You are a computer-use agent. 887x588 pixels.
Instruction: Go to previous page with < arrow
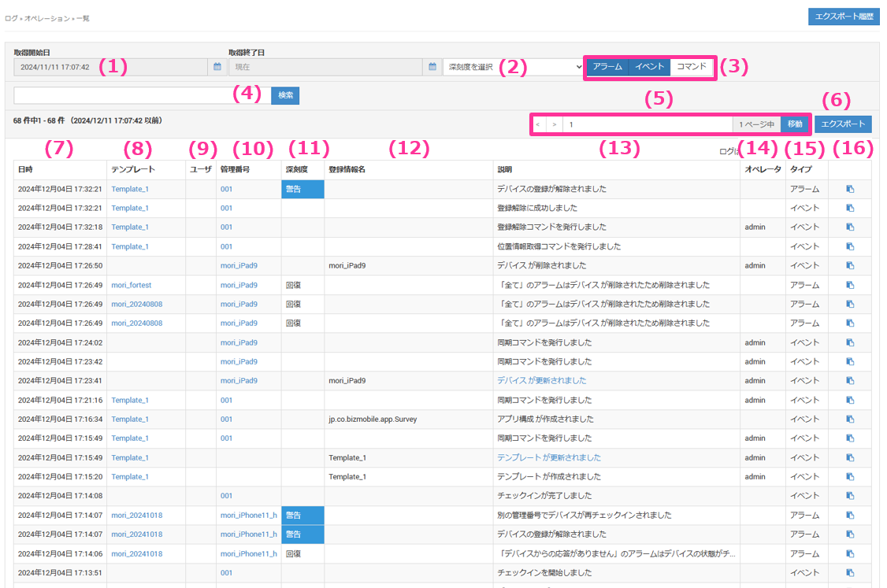(538, 124)
